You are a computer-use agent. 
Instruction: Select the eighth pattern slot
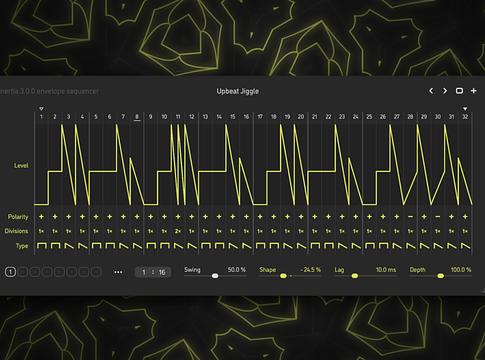[x=96, y=272]
